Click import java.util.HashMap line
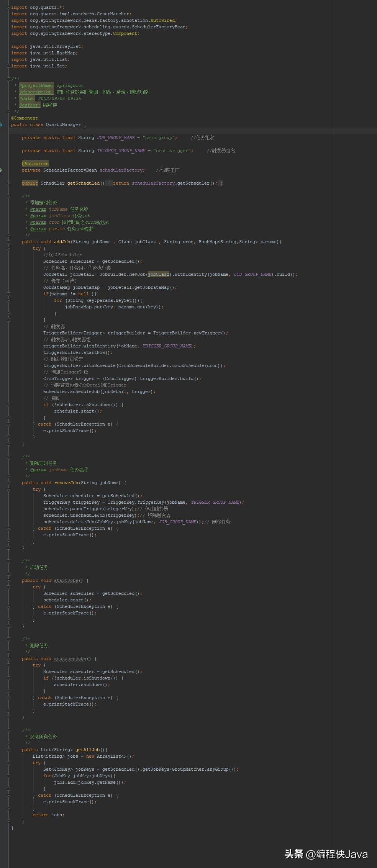 tap(44, 53)
